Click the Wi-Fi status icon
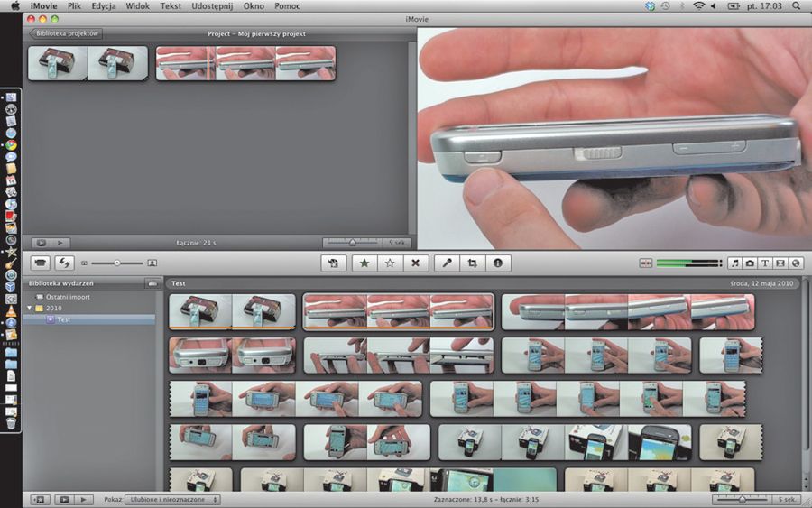The width and height of the screenshot is (812, 508). click(x=699, y=5)
